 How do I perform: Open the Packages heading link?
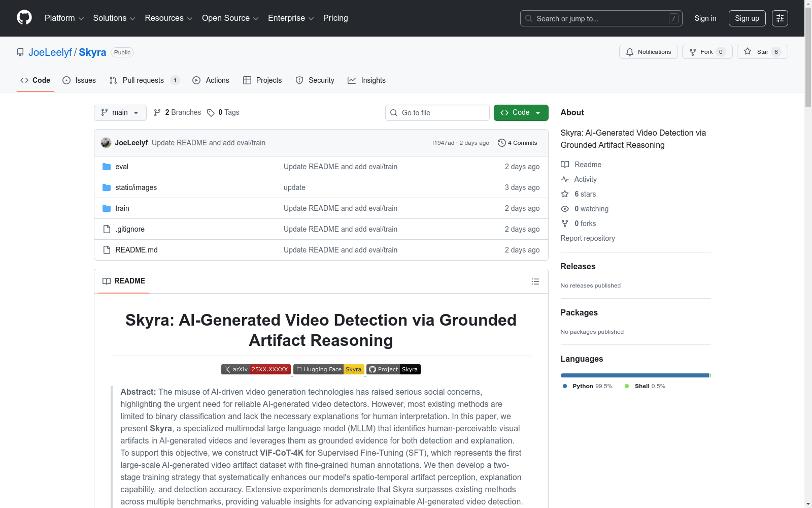[x=579, y=312]
